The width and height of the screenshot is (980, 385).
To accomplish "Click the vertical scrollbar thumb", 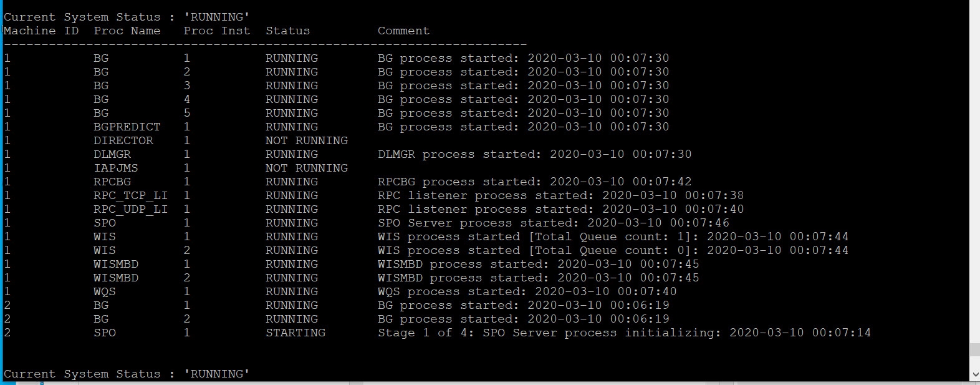I will pos(974,349).
